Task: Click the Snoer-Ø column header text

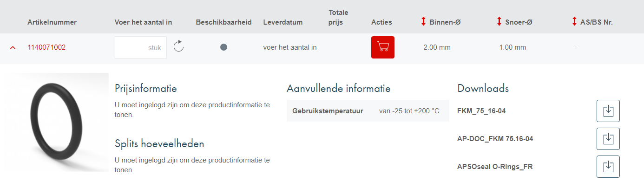Action: point(519,22)
